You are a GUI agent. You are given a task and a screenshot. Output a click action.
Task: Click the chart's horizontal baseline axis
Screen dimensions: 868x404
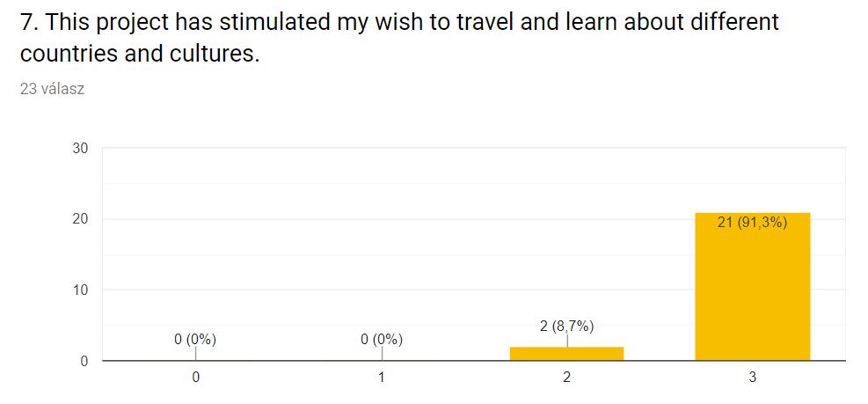point(474,361)
